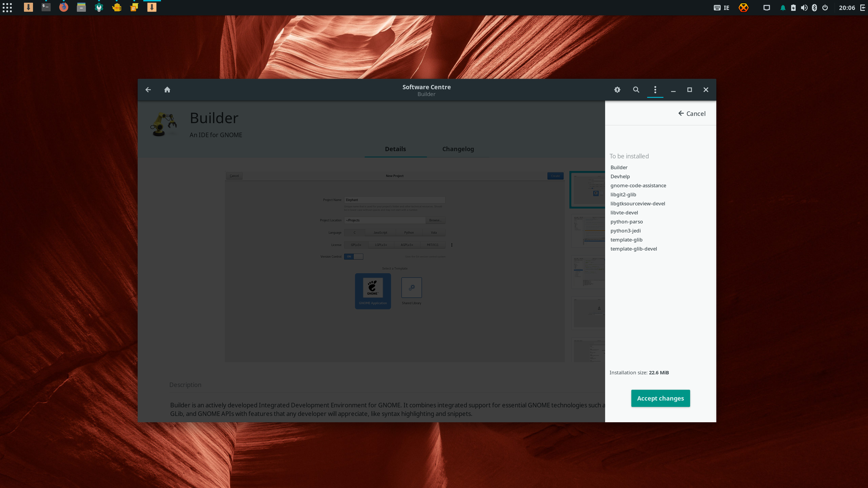Viewport: 868px width, 488px height.
Task: Click the 20:06 clock
Action: (x=847, y=8)
